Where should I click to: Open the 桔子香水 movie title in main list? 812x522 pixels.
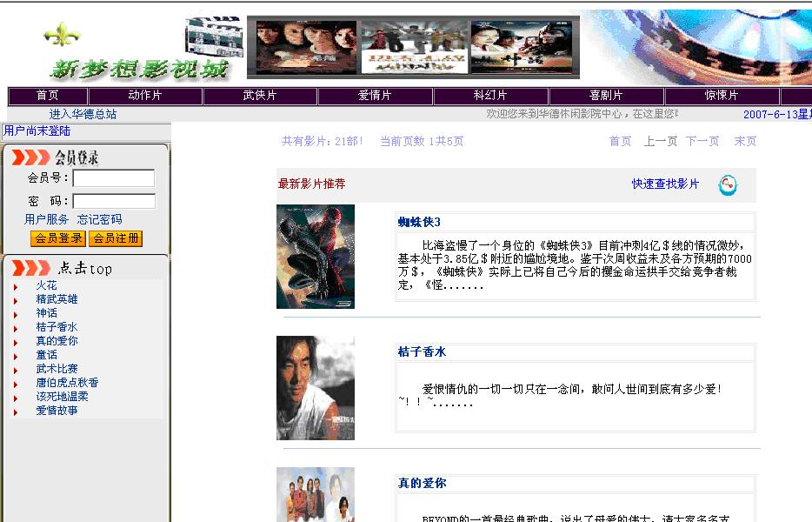click(x=422, y=352)
